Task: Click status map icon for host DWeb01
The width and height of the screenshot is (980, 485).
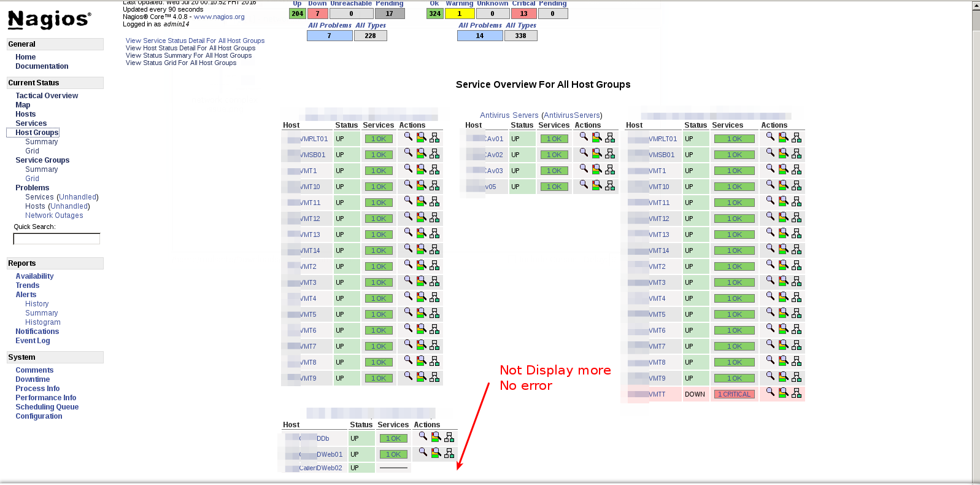Action: [449, 453]
